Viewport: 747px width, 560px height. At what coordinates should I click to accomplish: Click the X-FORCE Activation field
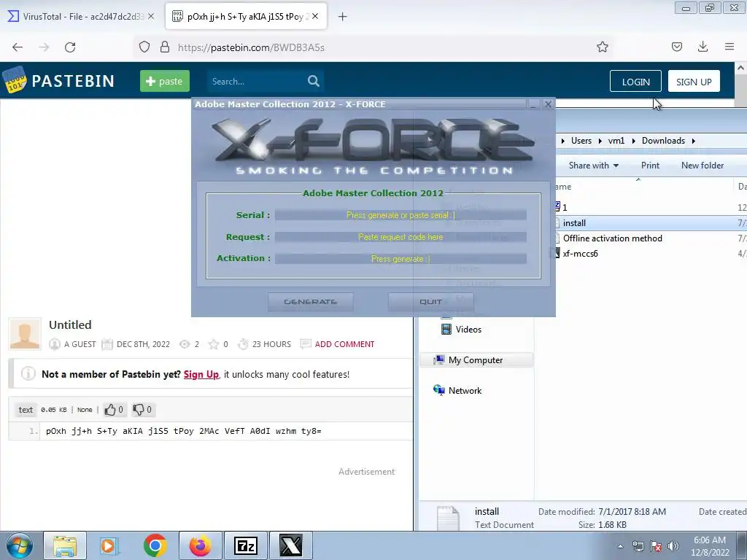click(x=400, y=259)
